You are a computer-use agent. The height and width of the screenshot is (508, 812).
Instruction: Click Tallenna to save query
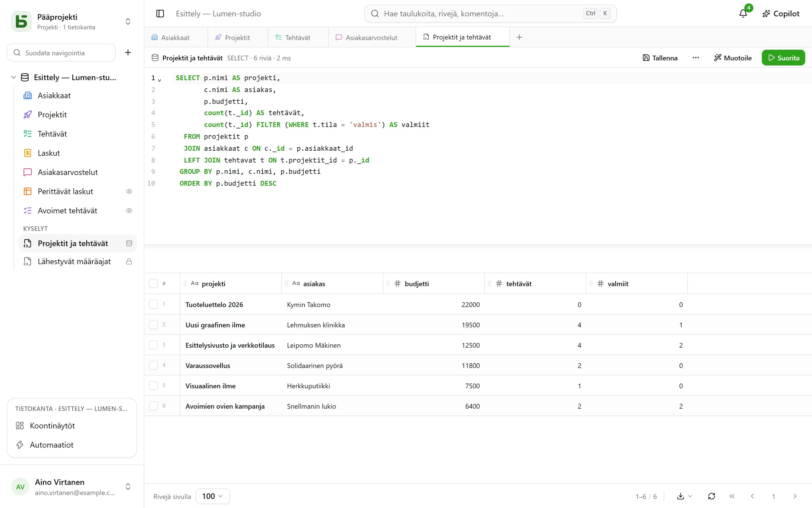click(660, 58)
